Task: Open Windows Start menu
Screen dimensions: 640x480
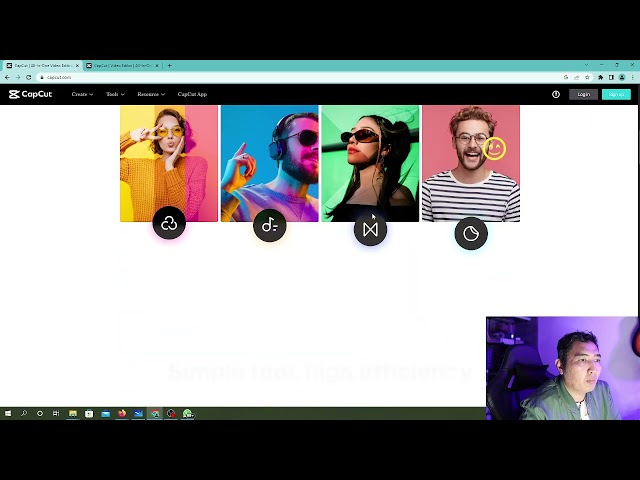Action: [8, 413]
